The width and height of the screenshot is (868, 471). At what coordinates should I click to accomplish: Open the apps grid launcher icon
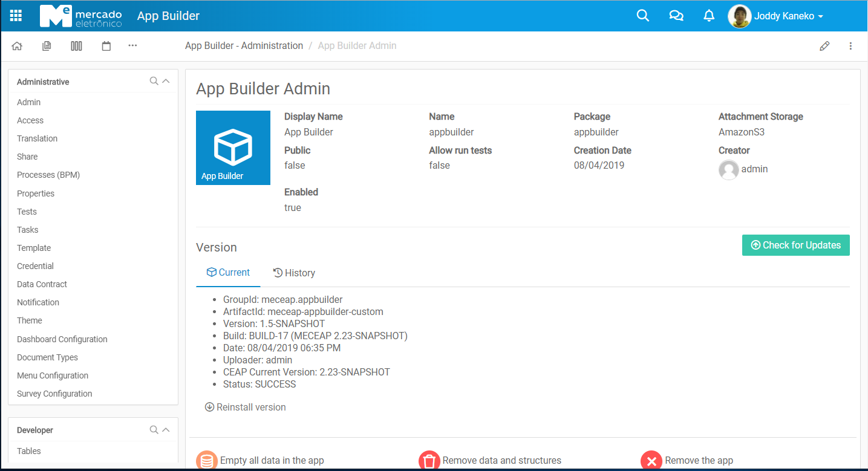click(x=16, y=16)
